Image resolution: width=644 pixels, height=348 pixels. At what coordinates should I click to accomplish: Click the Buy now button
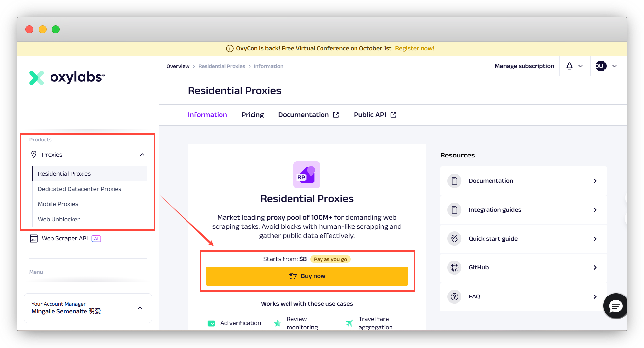coord(307,276)
